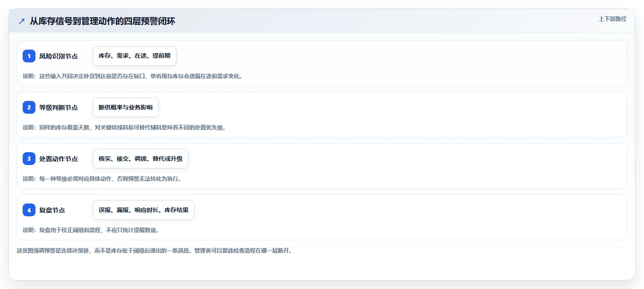Click the 误报、漏报、响应时长、库存结果 chip
This screenshot has height=289, width=644.
tap(144, 210)
